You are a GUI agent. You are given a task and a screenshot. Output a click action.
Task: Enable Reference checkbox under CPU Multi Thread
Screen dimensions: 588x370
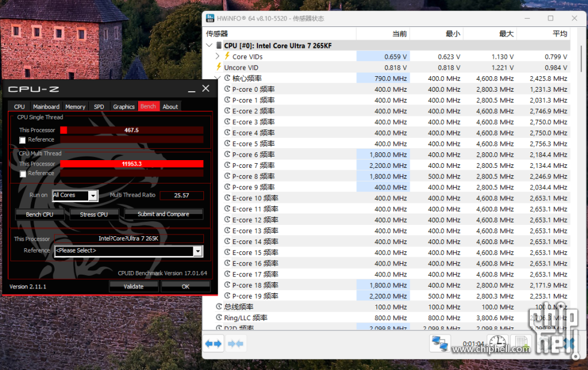(x=23, y=173)
